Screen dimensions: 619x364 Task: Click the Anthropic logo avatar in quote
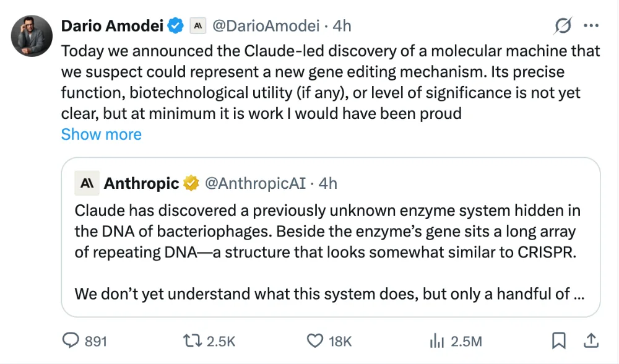coord(87,183)
